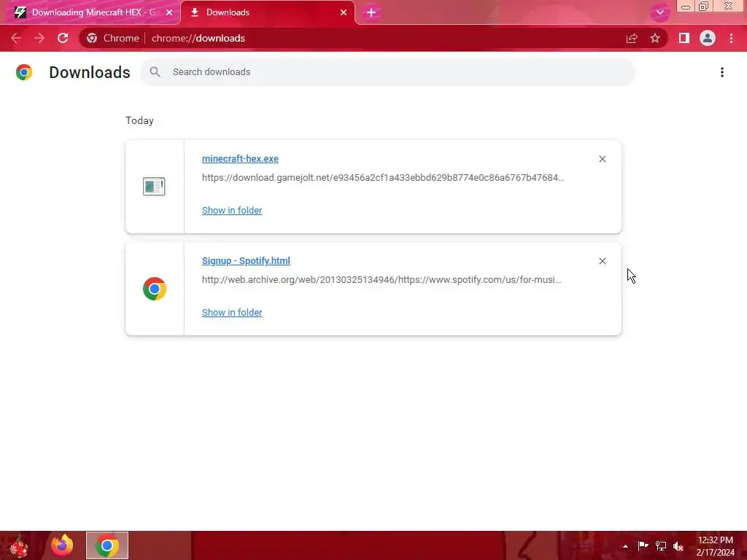The width and height of the screenshot is (747, 560).
Task: Close the Downloading Minecraft HEX tab
Action: click(x=169, y=13)
